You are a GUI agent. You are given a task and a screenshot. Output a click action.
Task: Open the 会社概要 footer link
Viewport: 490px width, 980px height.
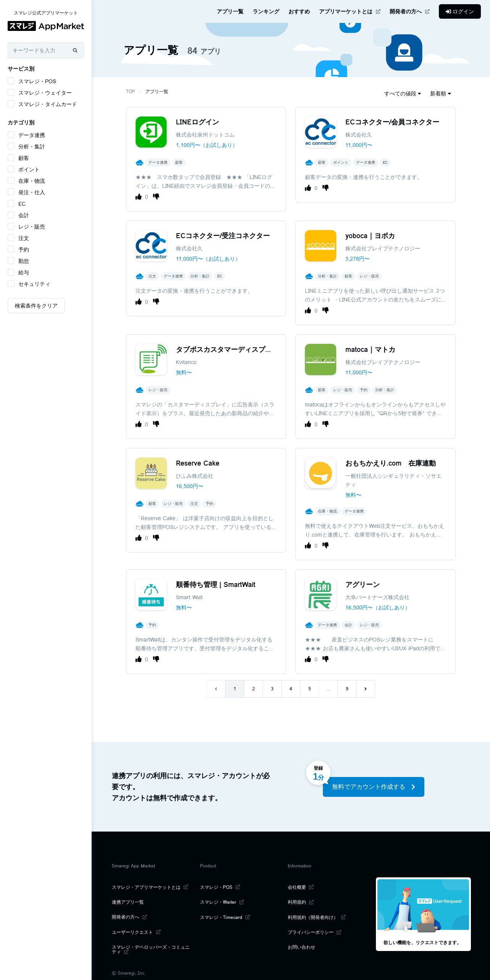pos(301,887)
